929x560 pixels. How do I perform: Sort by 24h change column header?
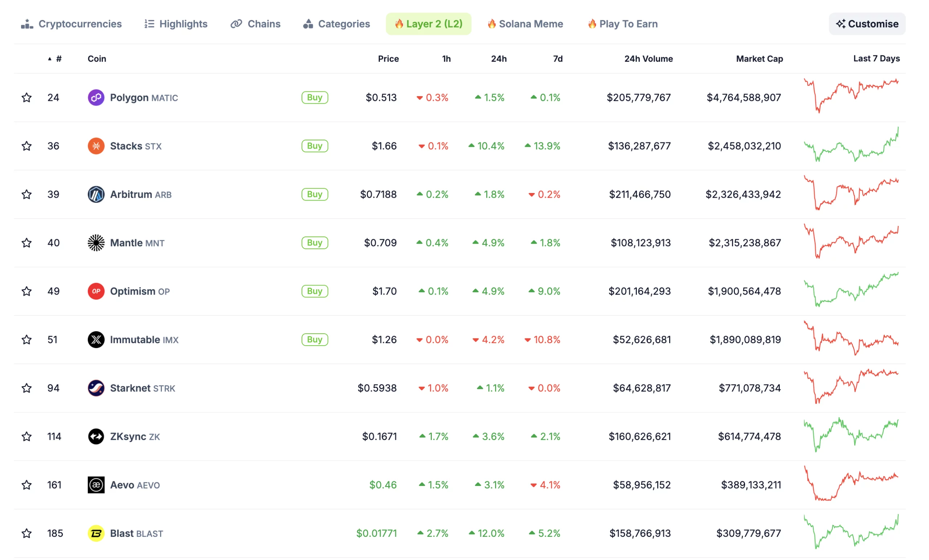(499, 59)
